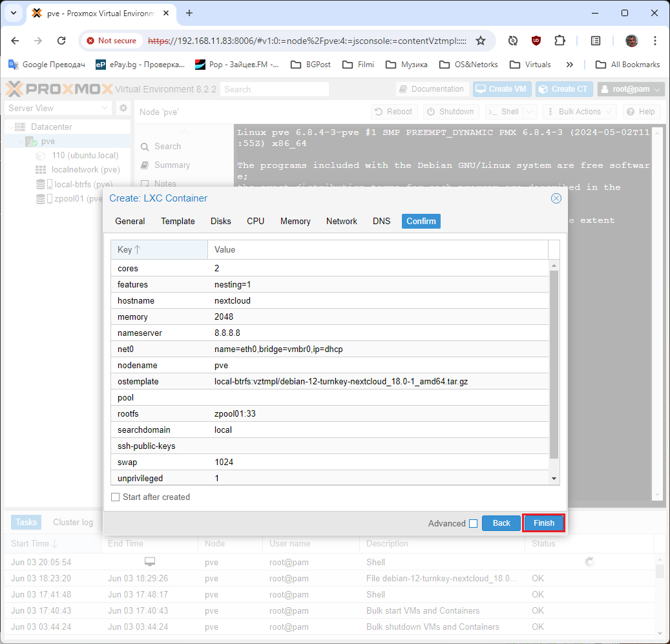Open the CPU tab

point(255,221)
